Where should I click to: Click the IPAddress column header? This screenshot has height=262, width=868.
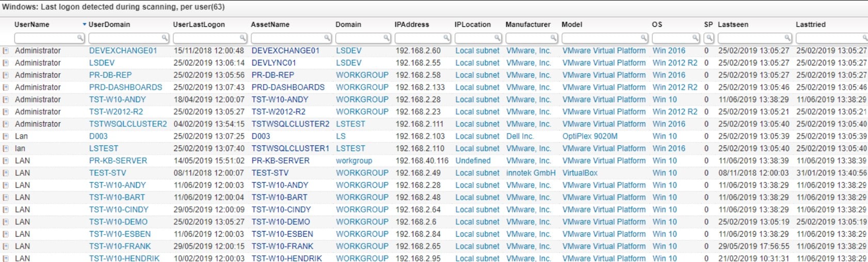tap(412, 24)
